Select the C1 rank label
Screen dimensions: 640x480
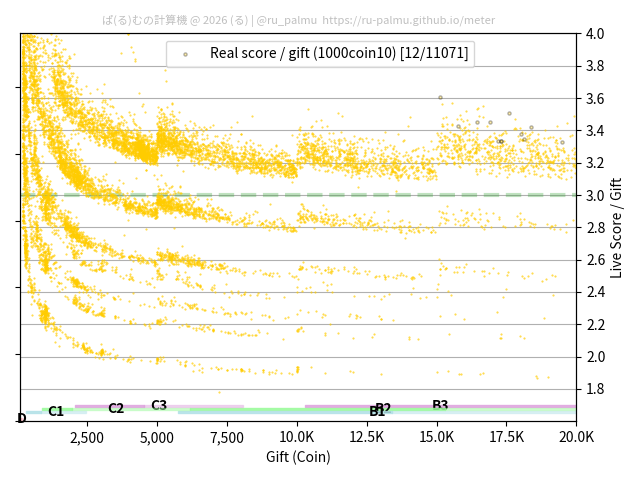[56, 411]
